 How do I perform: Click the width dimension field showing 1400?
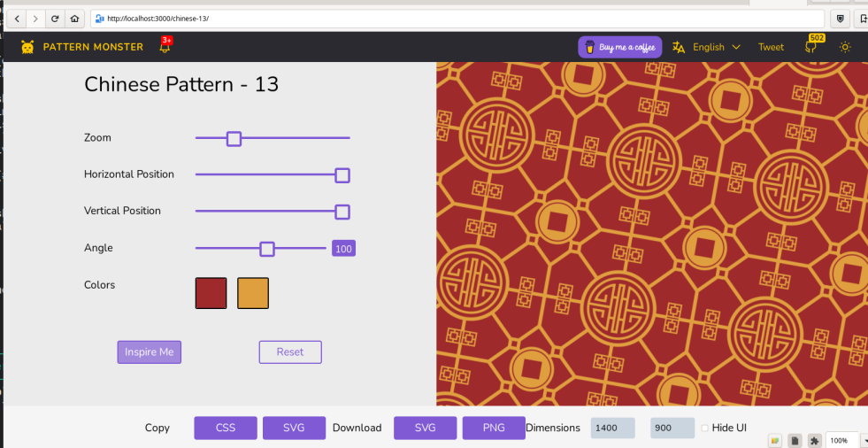pyautogui.click(x=613, y=428)
